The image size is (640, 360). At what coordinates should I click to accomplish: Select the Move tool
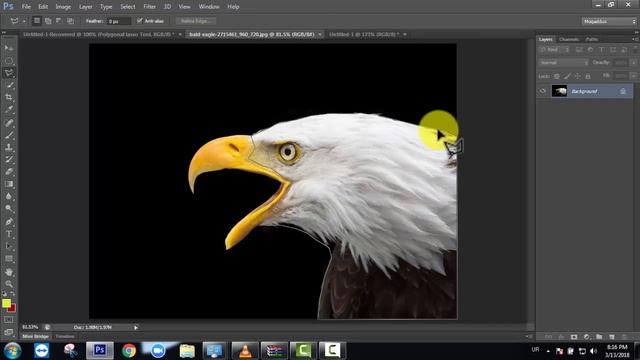(9, 48)
